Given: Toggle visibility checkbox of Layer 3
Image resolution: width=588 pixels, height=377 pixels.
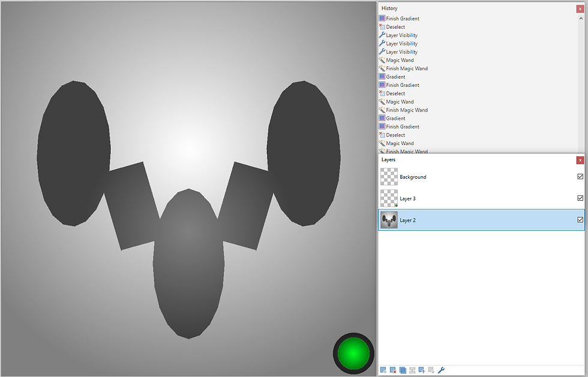Looking at the screenshot, I should (x=580, y=198).
